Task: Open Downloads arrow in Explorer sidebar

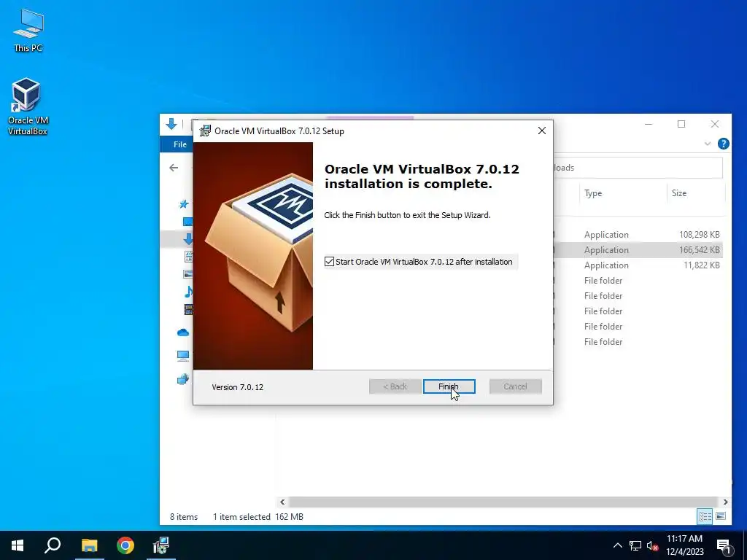Action: coord(187,238)
